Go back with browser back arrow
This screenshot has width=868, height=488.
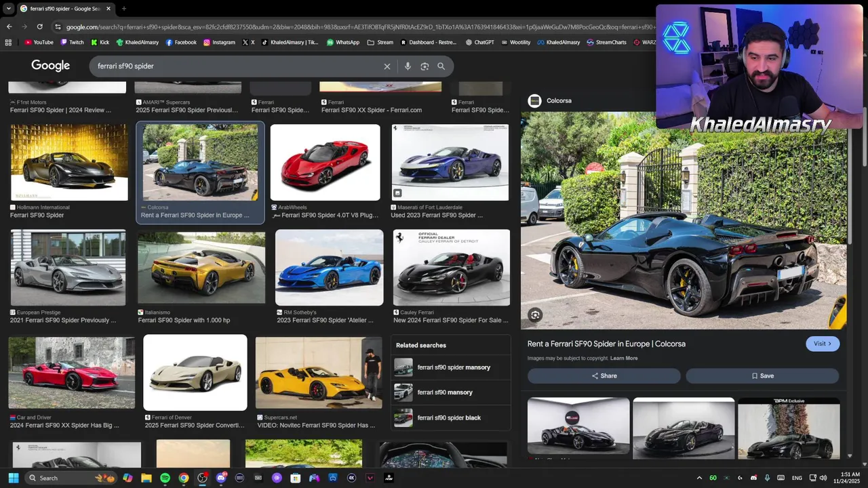coord(9,26)
